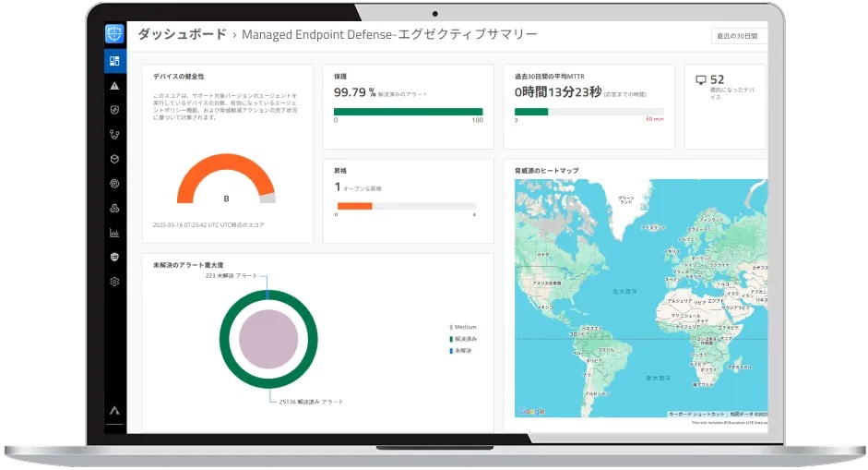The height and width of the screenshot is (470, 868).
Task: Click the B grade in the gauge
Action: click(x=226, y=199)
